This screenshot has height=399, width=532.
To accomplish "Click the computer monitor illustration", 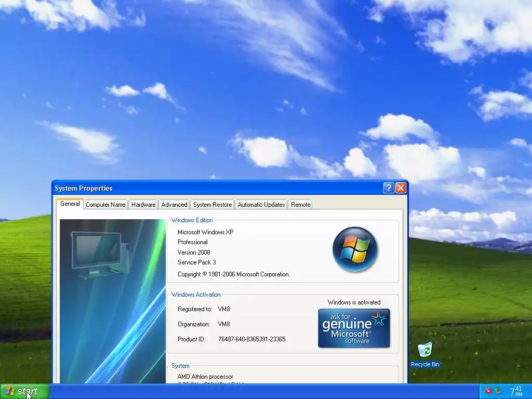I will 100,255.
